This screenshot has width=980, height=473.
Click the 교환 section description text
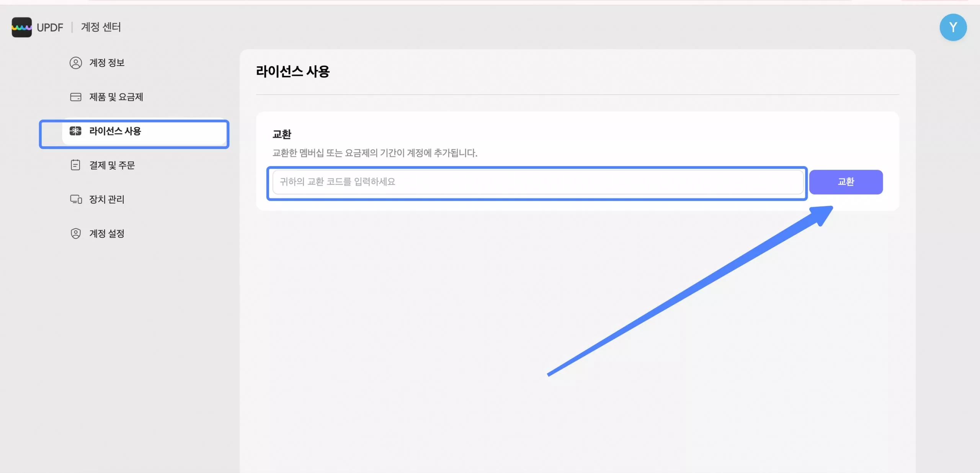374,153
